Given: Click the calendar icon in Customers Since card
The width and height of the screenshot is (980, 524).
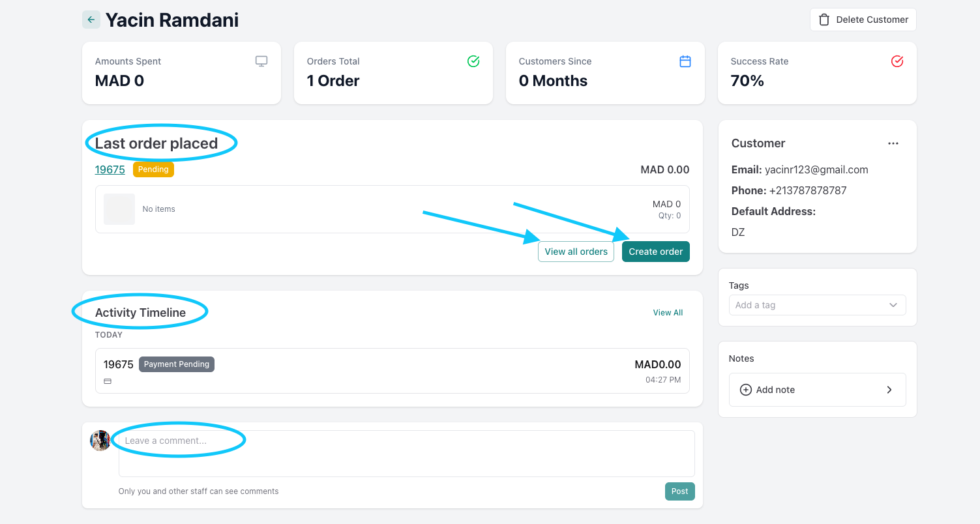Looking at the screenshot, I should point(685,61).
